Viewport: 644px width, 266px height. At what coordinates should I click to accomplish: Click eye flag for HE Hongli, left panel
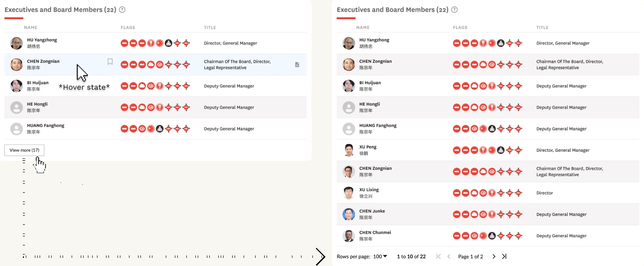point(151,107)
